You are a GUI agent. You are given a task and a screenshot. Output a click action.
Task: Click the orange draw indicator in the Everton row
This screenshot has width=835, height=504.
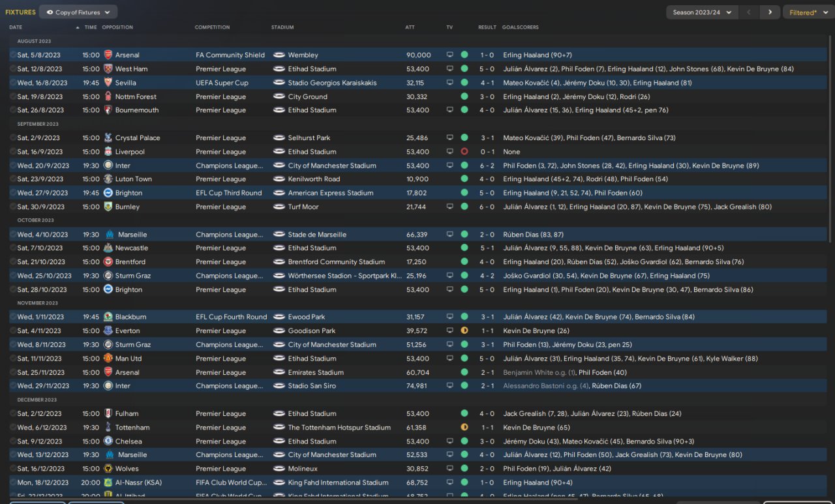tap(464, 331)
